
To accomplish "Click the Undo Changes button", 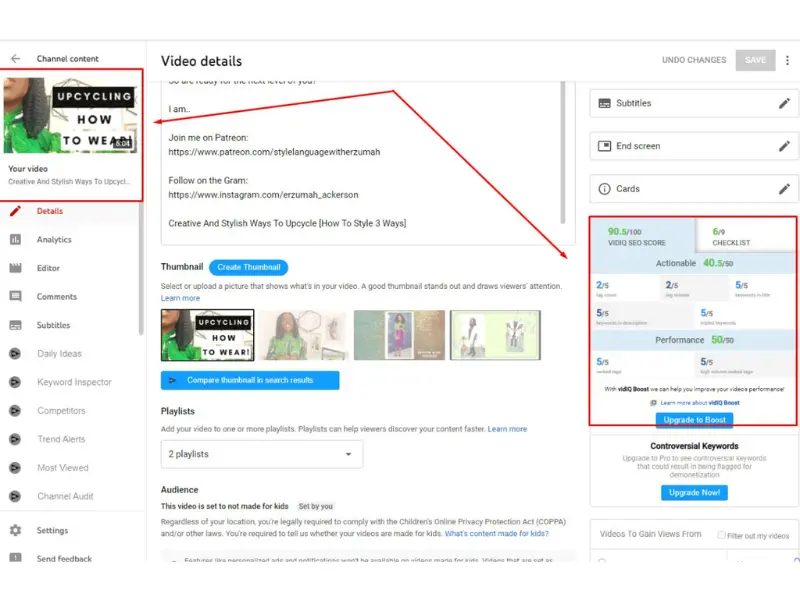I will 694,60.
